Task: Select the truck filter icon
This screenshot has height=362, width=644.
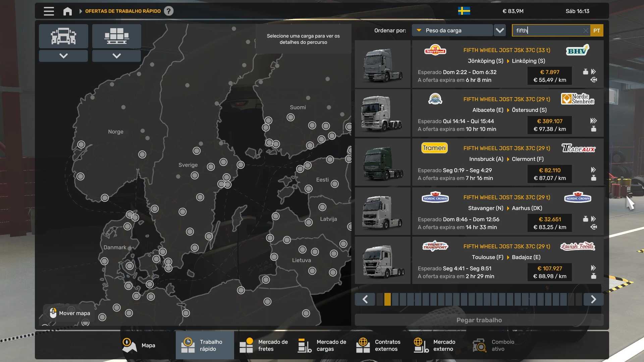Action: click(63, 36)
